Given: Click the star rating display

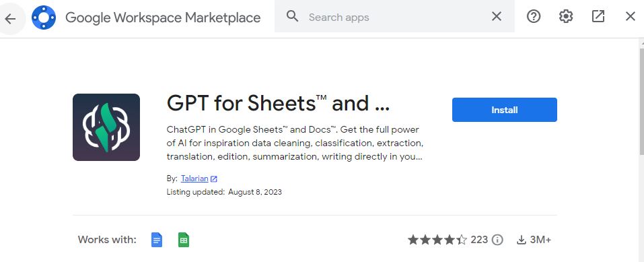Looking at the screenshot, I should coord(437,239).
